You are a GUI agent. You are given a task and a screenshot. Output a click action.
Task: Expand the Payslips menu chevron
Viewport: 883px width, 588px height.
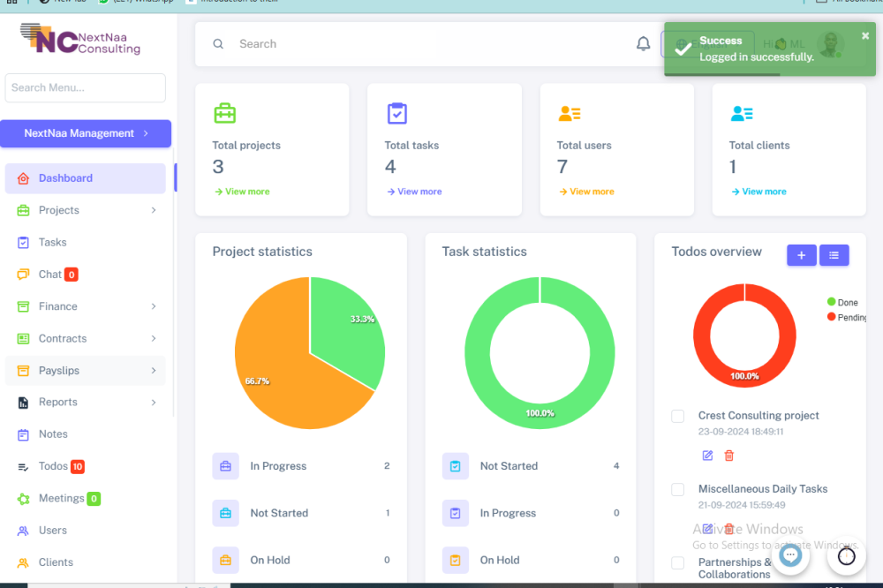[x=154, y=371]
